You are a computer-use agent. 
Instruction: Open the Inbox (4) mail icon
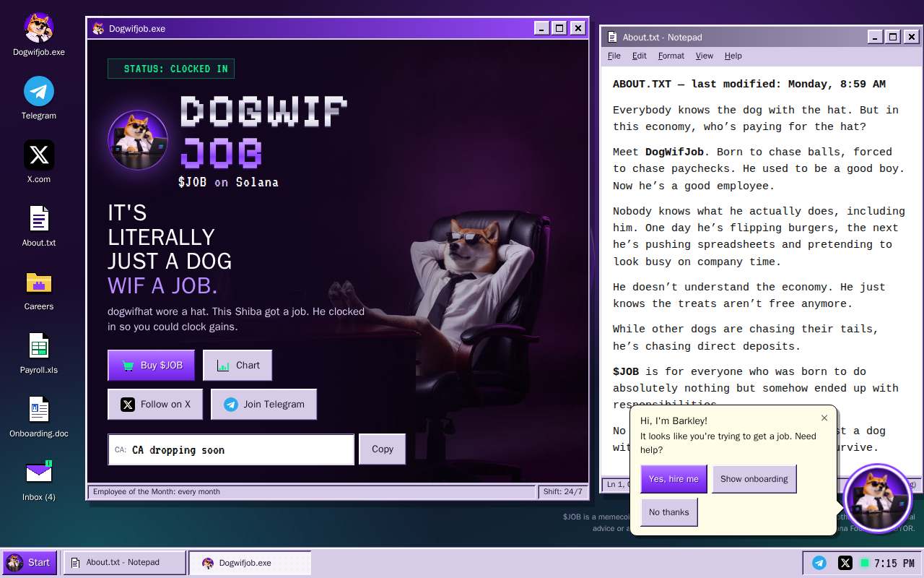click(39, 480)
